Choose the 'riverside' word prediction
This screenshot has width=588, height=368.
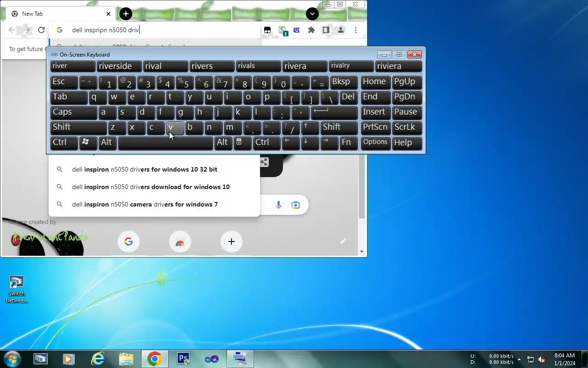[x=119, y=66]
